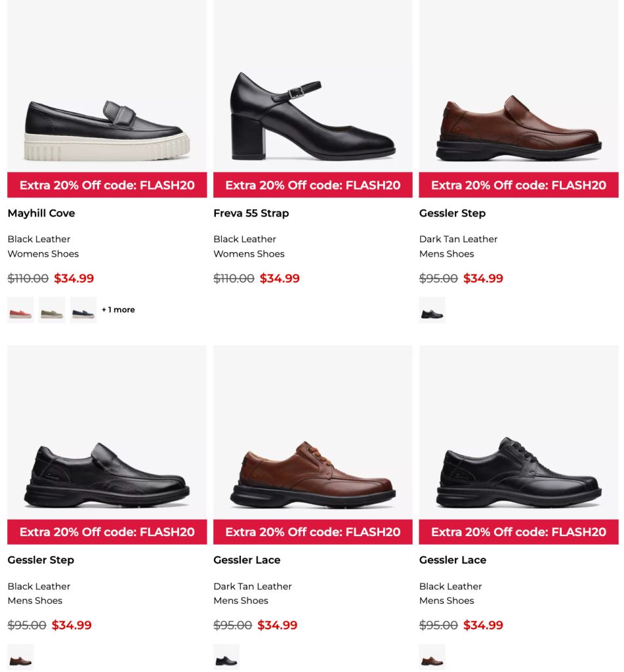Select the red Mayhill Cove color swatch
Screen dimensions: 624x672
point(20,310)
